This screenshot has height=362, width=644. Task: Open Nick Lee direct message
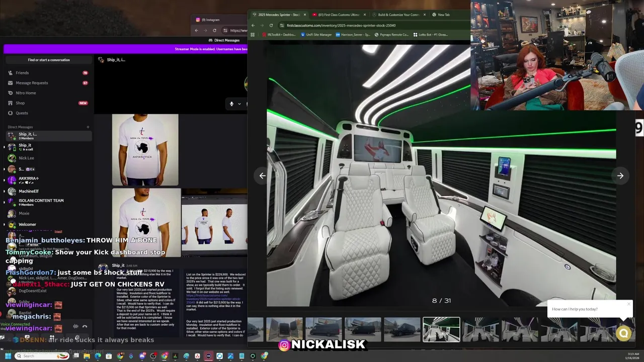pyautogui.click(x=48, y=158)
